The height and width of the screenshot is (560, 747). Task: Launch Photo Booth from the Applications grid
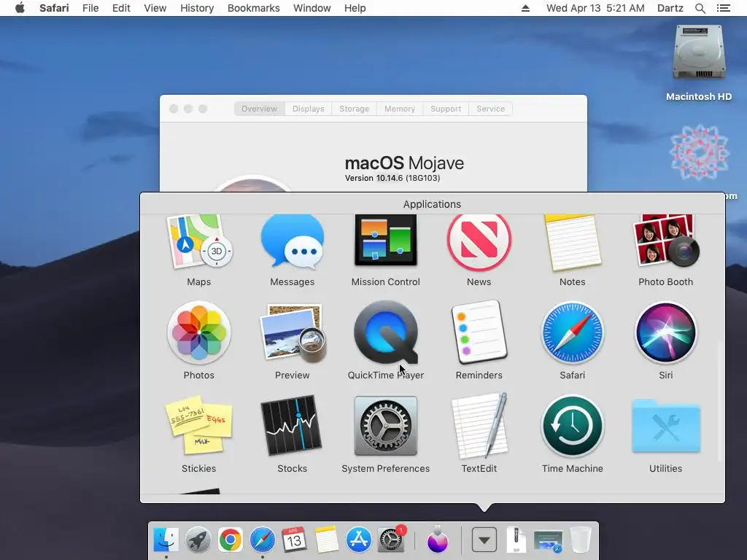pos(665,241)
